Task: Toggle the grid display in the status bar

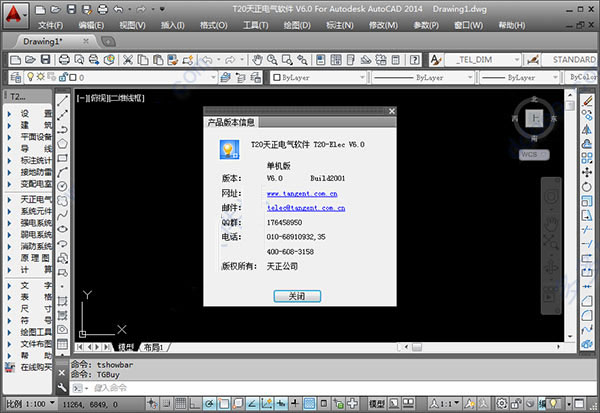Action: (180, 403)
